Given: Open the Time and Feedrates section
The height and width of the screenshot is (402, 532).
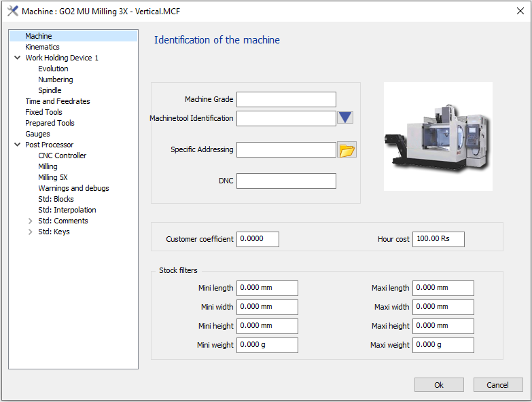Looking at the screenshot, I should (x=57, y=101).
